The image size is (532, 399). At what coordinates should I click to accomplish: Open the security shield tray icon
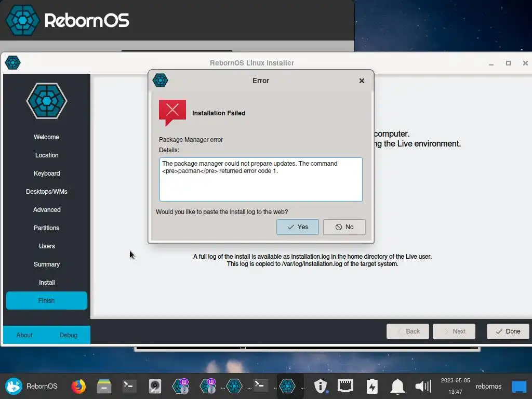point(320,387)
